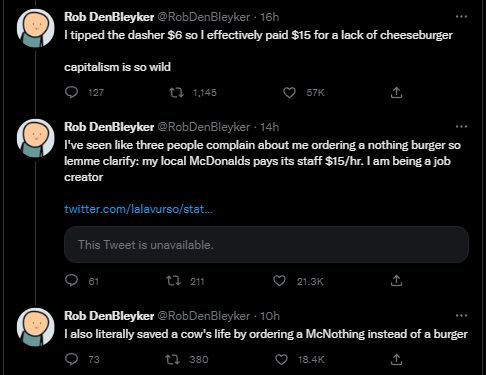486x375 pixels.
Task: Open more options on the 10h tweet
Action: [x=462, y=315]
